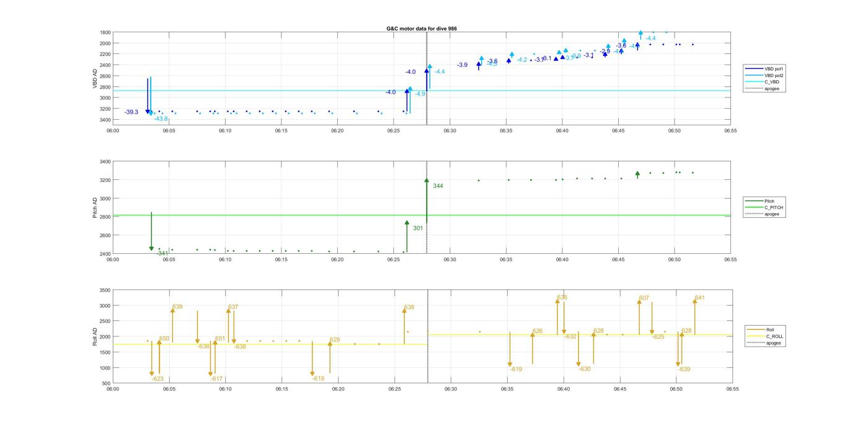
Task: Click the '-4.2' VBD data label
Action: (x=522, y=60)
